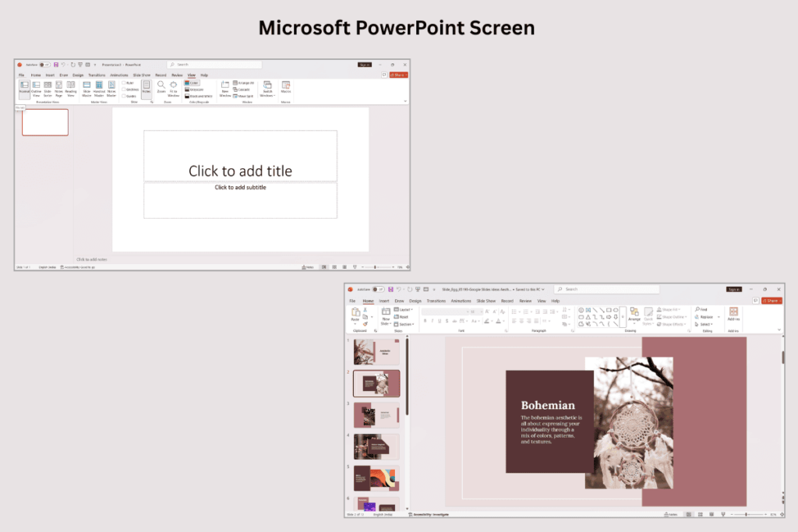Check the Gridlines checkbox
This screenshot has height=532, width=798.
point(124,90)
